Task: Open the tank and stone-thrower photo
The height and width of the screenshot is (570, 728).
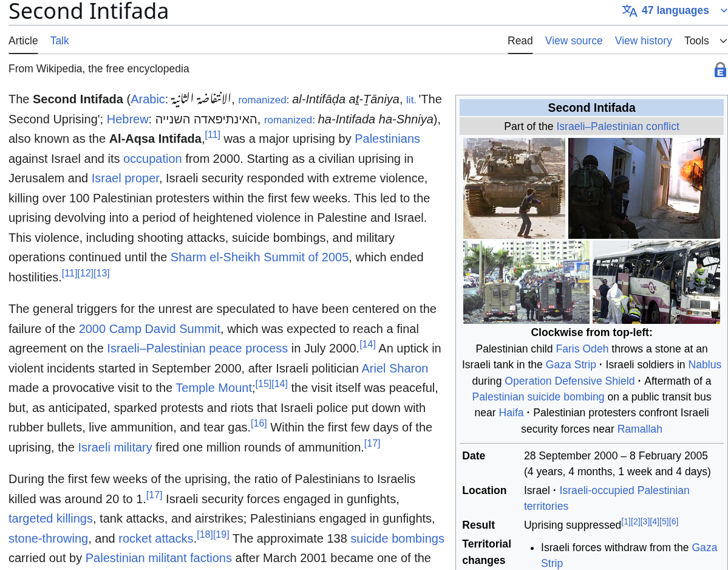Action: pyautogui.click(x=514, y=188)
